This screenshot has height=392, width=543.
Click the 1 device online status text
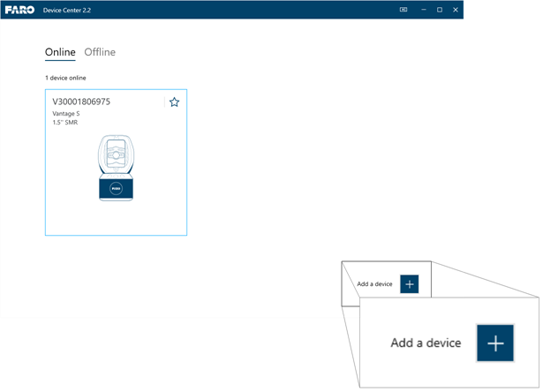[x=65, y=78]
